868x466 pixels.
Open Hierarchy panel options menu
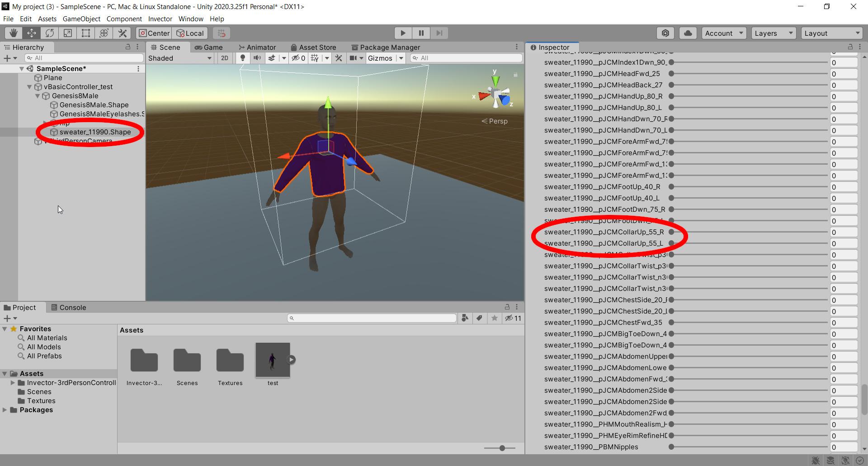[x=138, y=47]
